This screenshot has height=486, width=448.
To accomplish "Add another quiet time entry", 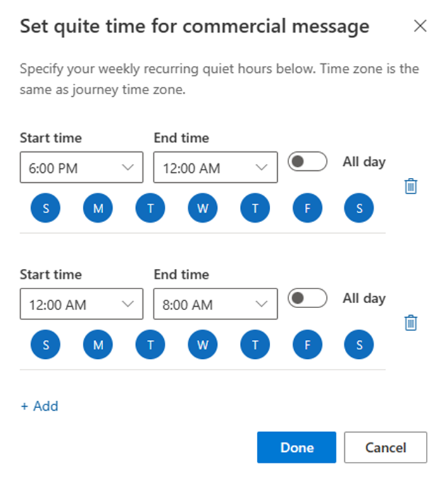I will (39, 406).
